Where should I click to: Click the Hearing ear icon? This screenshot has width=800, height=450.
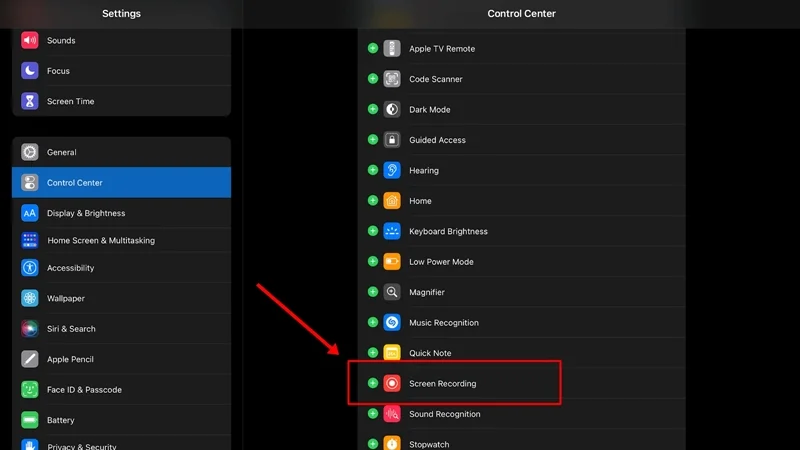tap(392, 170)
